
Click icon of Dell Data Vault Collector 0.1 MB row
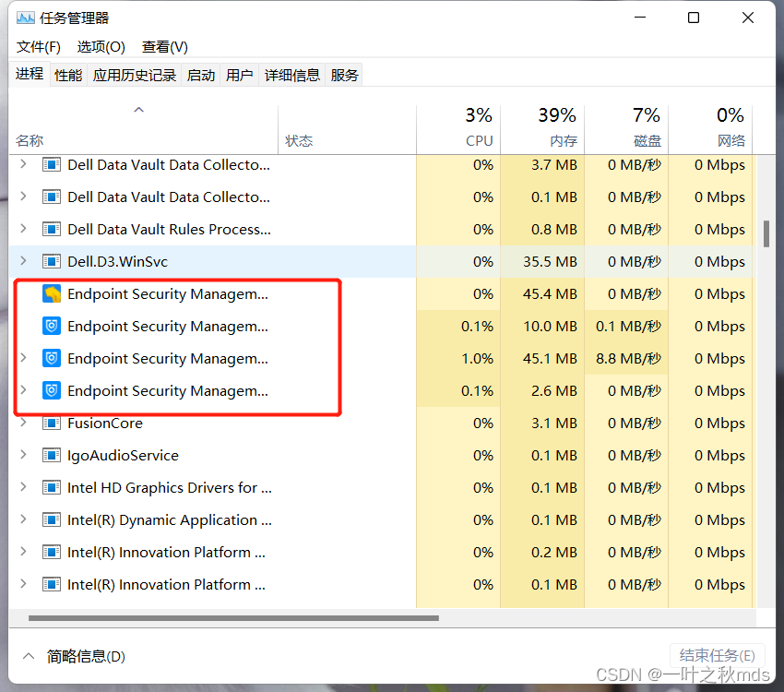pos(52,197)
